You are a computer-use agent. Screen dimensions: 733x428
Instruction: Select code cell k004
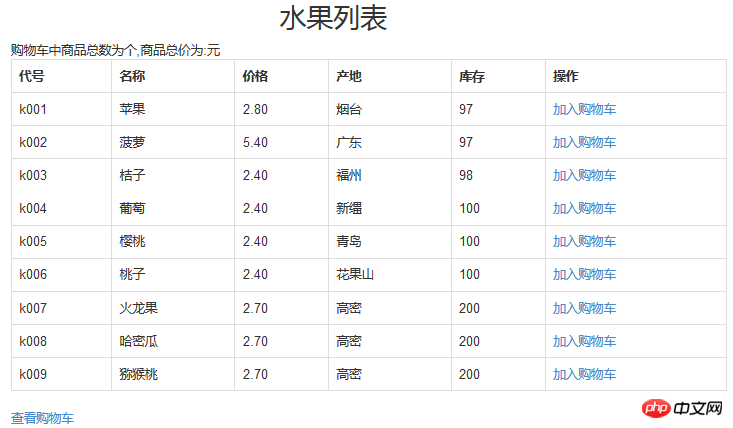pyautogui.click(x=33, y=208)
